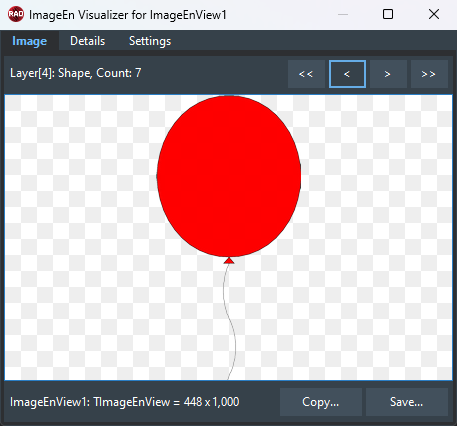Open the Settings tab

(150, 41)
